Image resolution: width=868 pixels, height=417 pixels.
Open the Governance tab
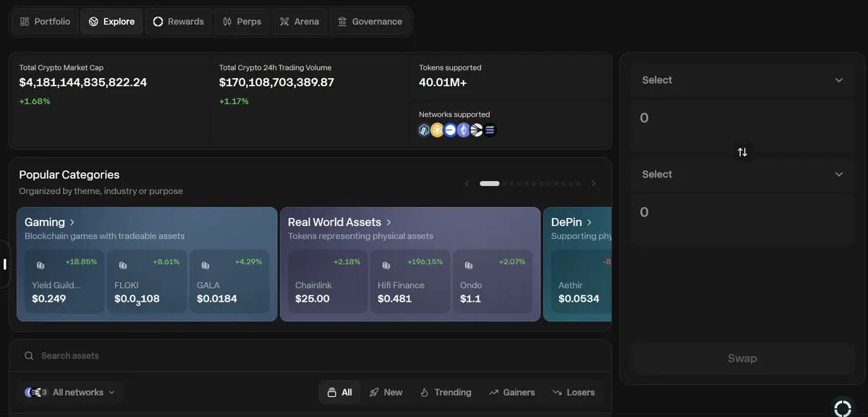pos(370,22)
